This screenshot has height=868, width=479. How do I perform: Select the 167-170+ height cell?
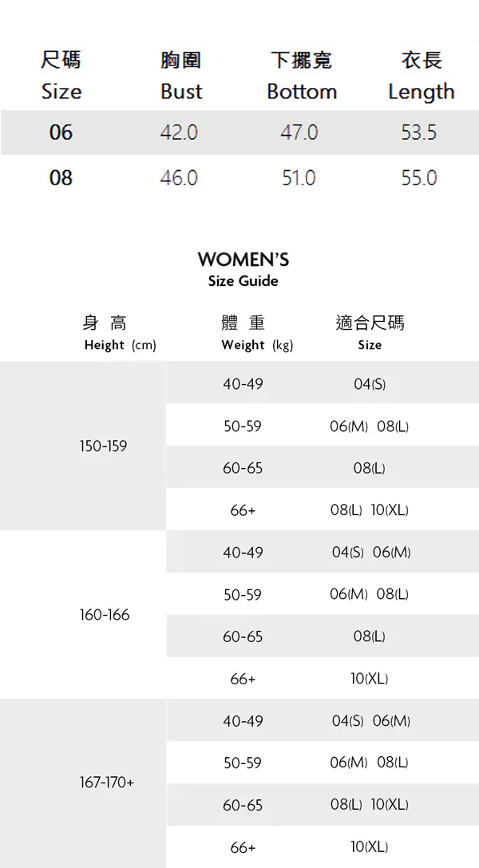click(106, 783)
